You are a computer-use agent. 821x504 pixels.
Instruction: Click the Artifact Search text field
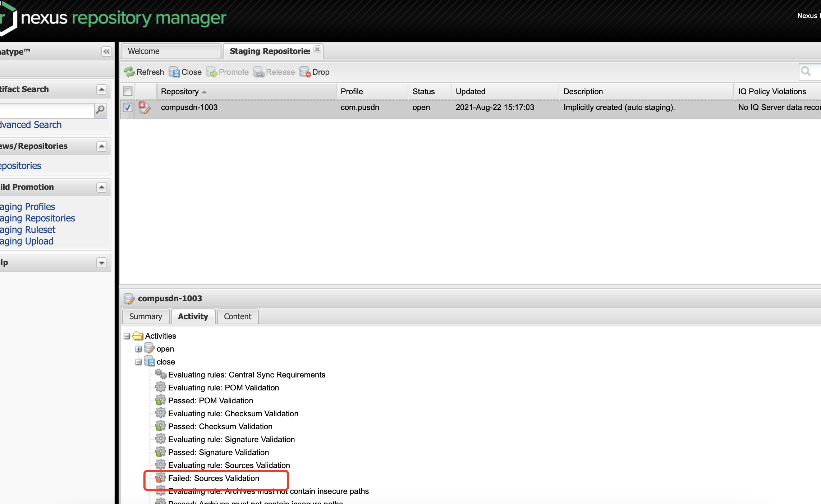tap(47, 110)
